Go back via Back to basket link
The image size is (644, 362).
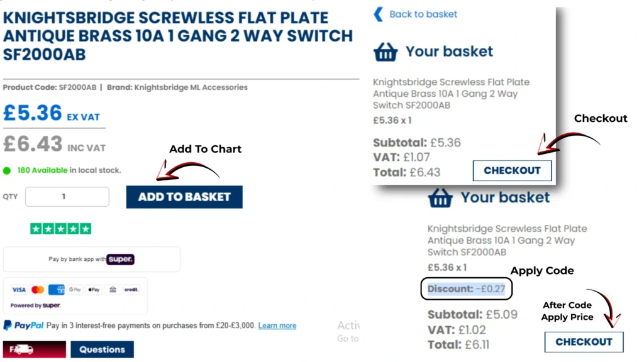(423, 14)
